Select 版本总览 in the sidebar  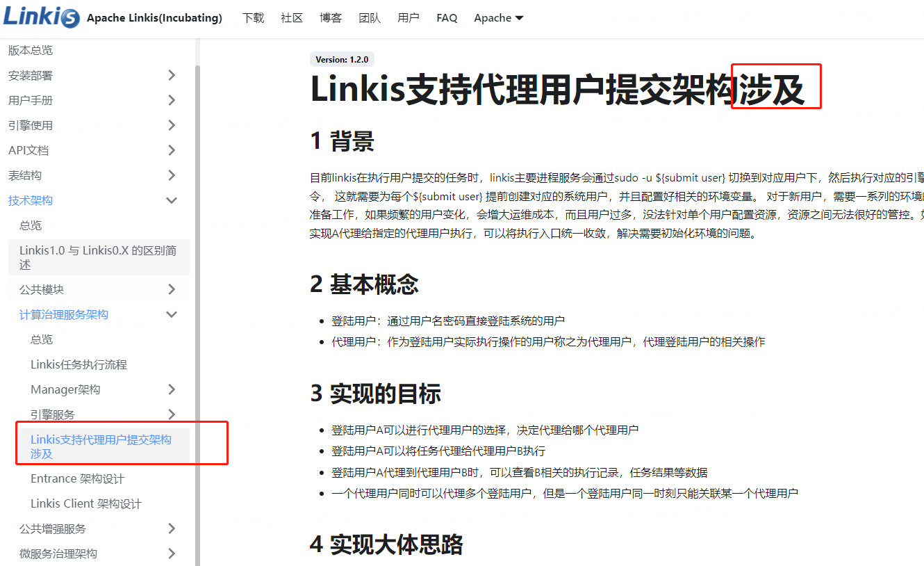(31, 50)
